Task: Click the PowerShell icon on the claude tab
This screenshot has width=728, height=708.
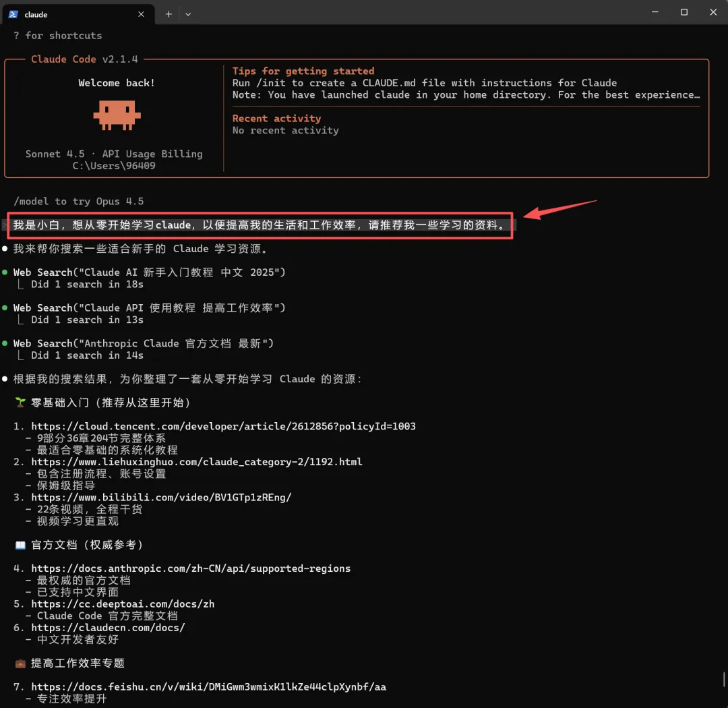Action: pos(13,14)
